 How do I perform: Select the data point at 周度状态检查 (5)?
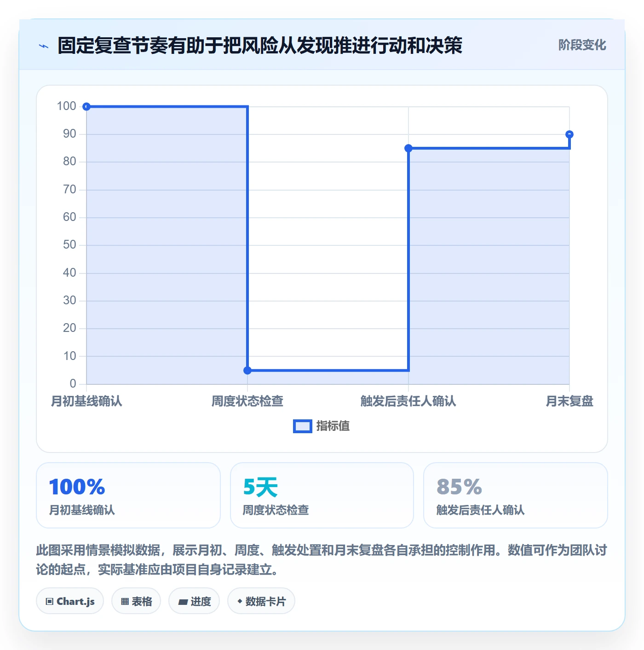point(247,371)
